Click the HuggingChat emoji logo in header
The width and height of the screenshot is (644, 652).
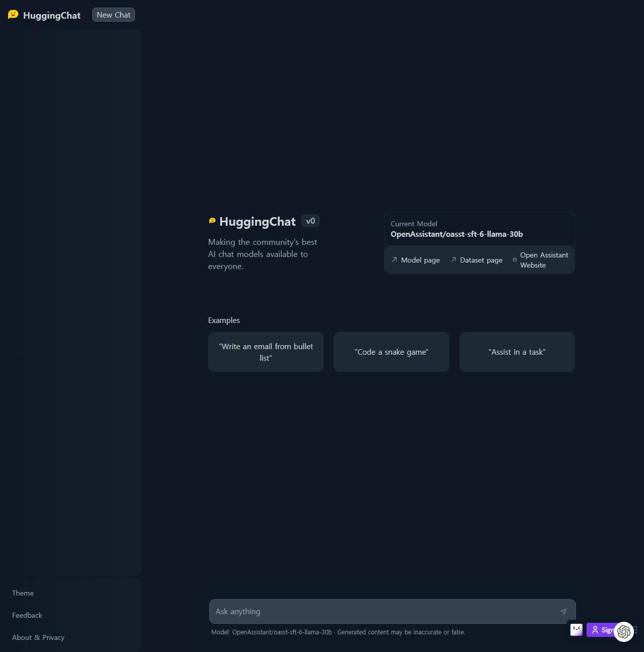click(13, 15)
